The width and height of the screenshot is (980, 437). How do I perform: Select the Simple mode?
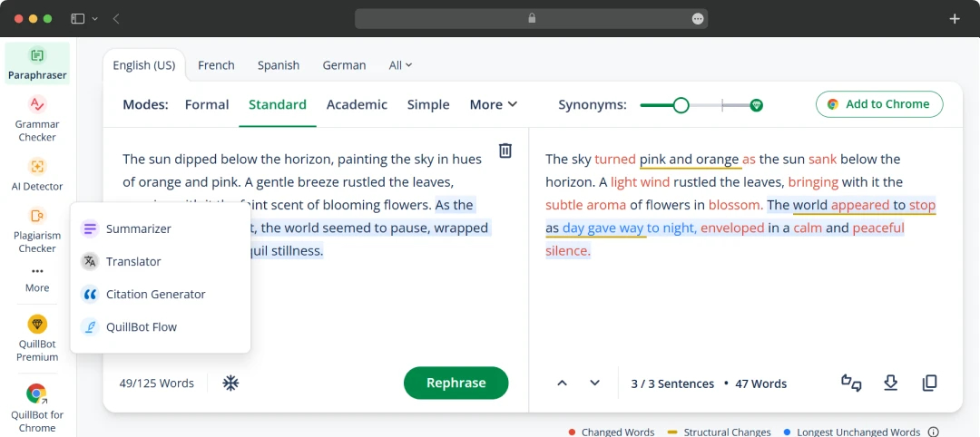click(428, 104)
